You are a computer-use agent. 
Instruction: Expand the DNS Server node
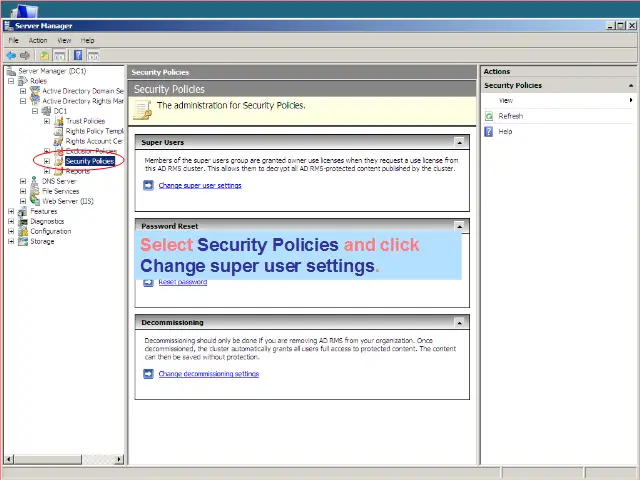click(23, 181)
